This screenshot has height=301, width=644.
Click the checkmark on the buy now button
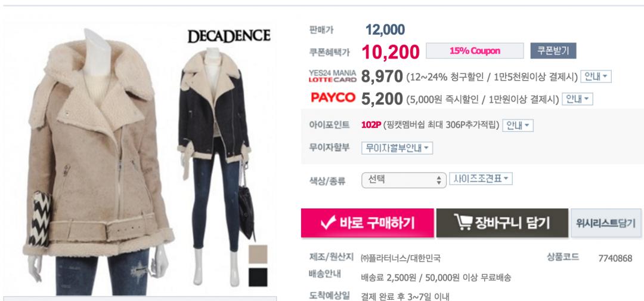(329, 223)
